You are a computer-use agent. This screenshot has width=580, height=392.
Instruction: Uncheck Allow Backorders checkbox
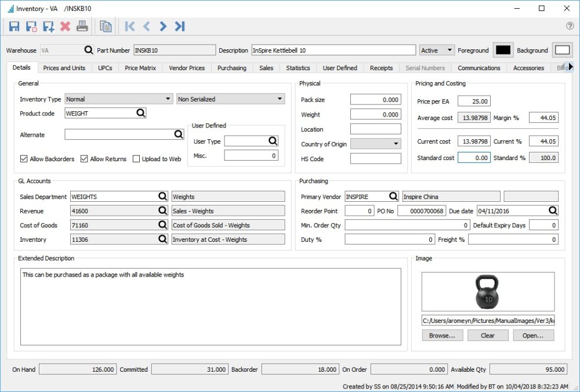pyautogui.click(x=24, y=159)
